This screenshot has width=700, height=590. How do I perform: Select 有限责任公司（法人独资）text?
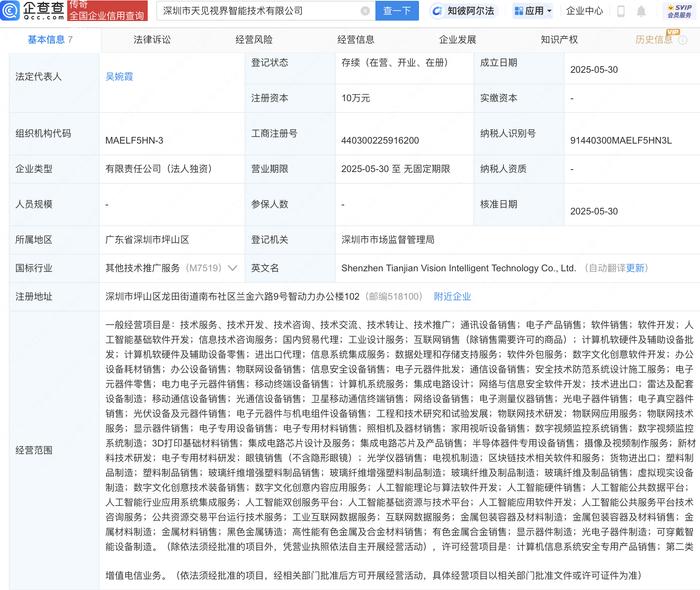click(158, 169)
